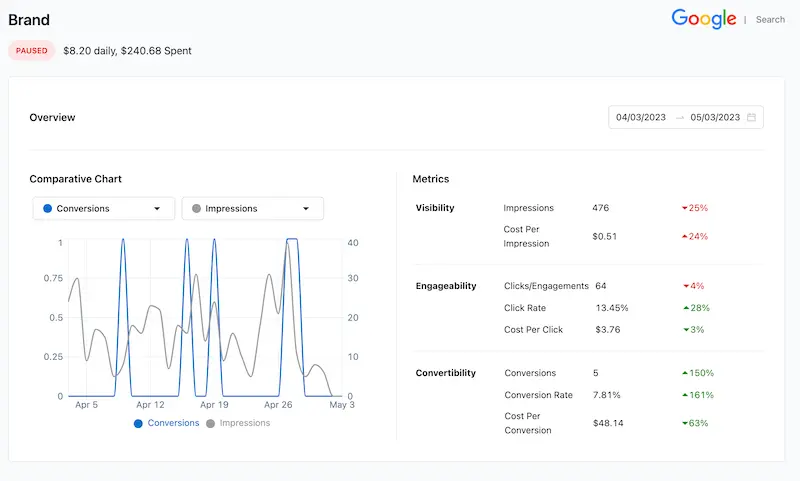Viewport: 800px width, 481px height.
Task: Click the arrow between the two dates
Action: tap(679, 117)
